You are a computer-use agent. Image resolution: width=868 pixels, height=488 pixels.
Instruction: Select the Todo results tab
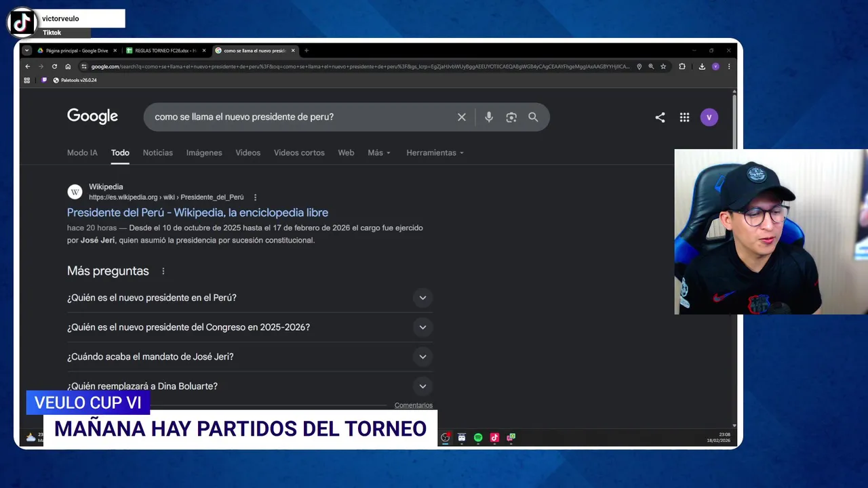[120, 152]
